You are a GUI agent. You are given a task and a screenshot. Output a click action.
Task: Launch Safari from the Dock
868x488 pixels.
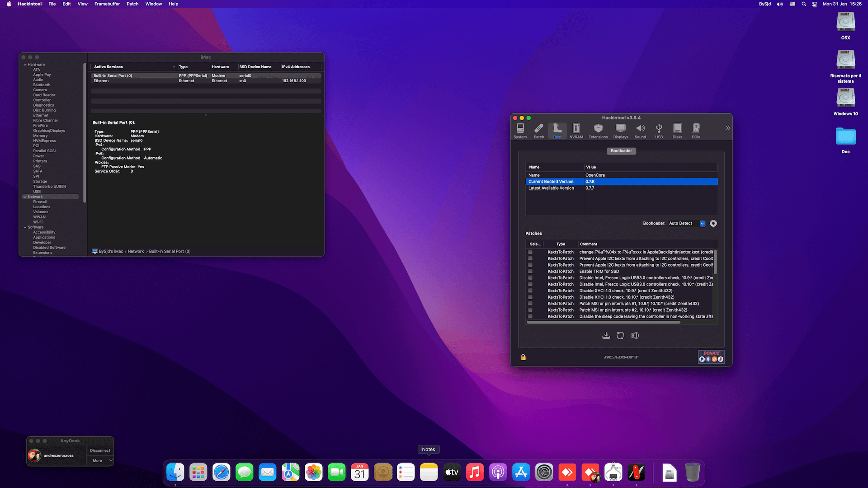(222, 473)
